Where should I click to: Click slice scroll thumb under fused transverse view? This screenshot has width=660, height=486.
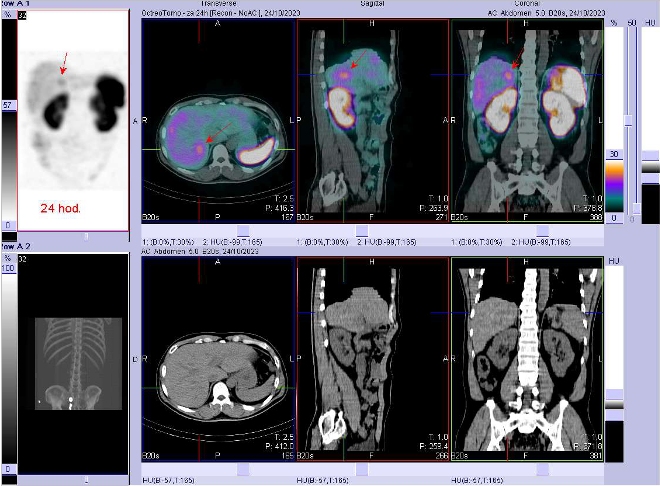click(243, 231)
